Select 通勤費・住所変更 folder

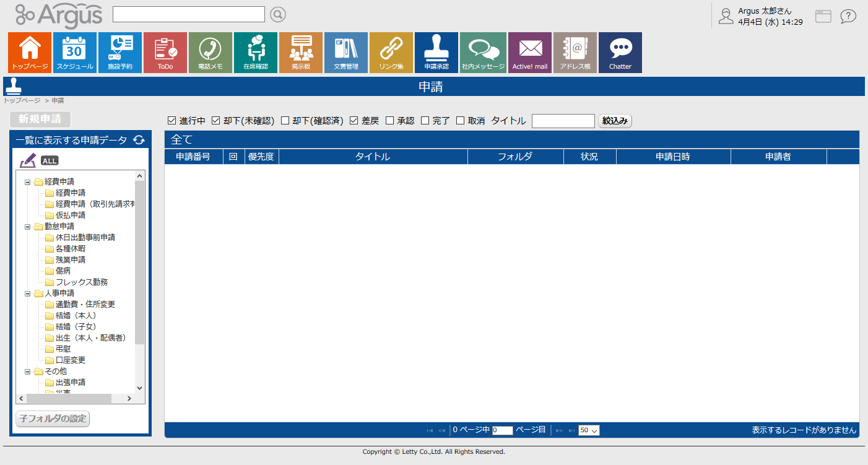pos(85,305)
